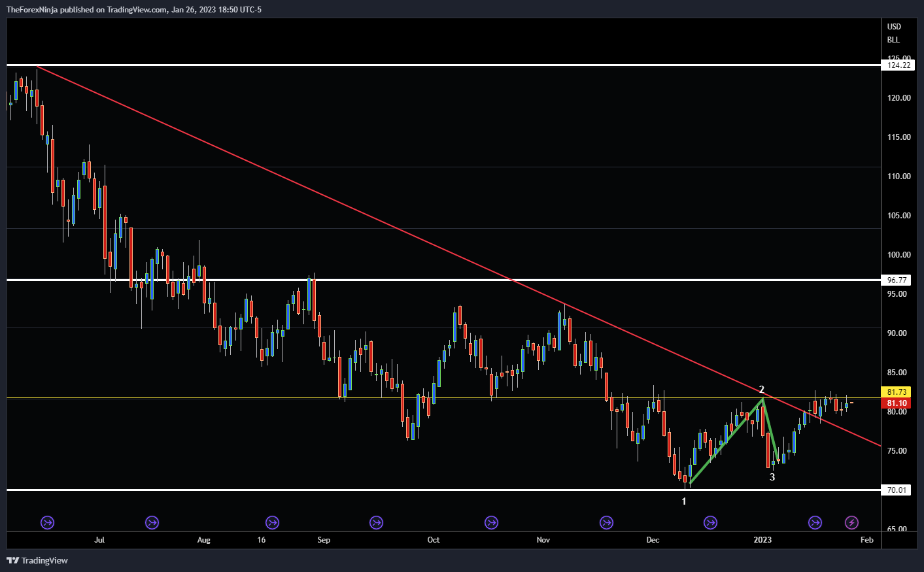Viewport: 924px width, 572px height.
Task: Click the 75.00 price axis value
Action: coord(897,451)
